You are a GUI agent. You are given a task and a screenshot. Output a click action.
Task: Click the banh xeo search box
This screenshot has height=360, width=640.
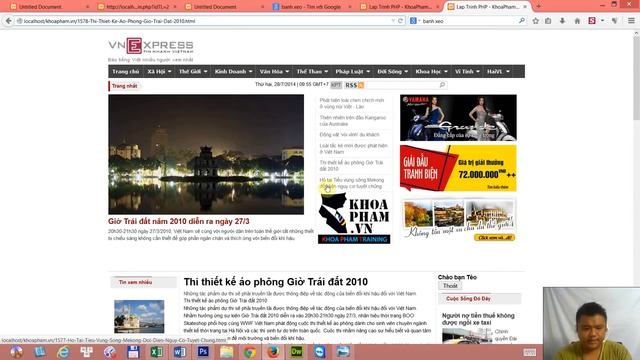click(x=469, y=21)
